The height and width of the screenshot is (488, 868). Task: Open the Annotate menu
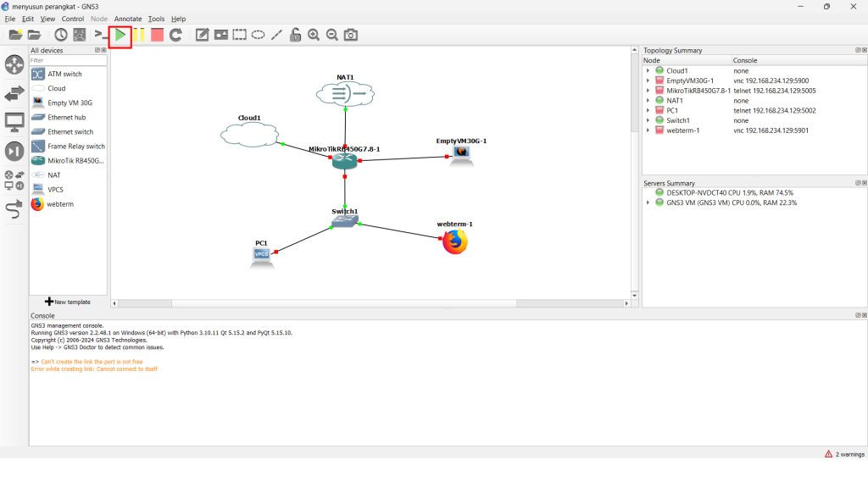point(128,19)
